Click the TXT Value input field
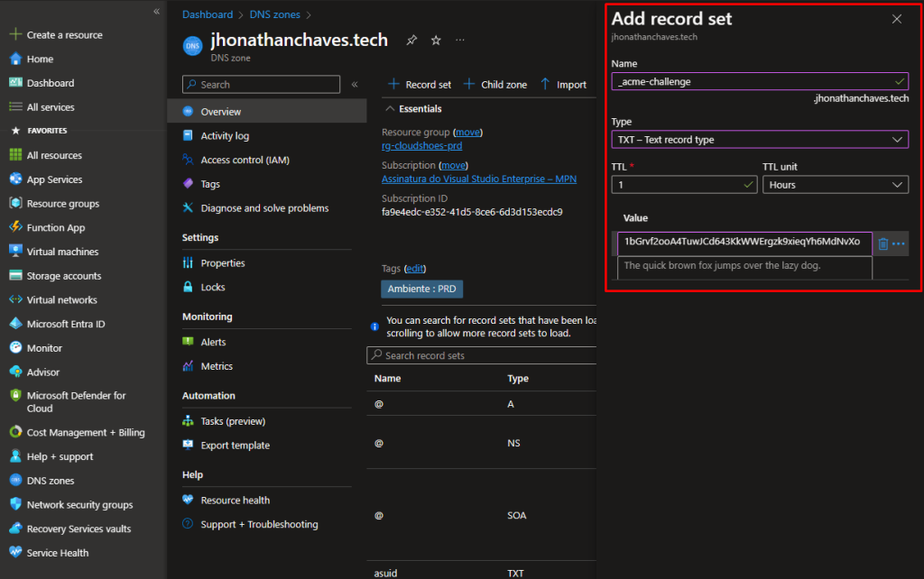The height and width of the screenshot is (579, 924). click(x=744, y=243)
